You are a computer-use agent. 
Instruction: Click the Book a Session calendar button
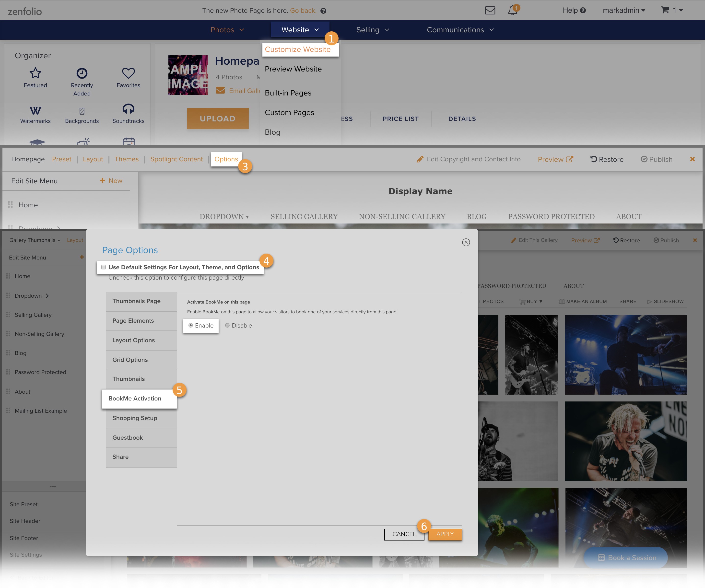[625, 557]
